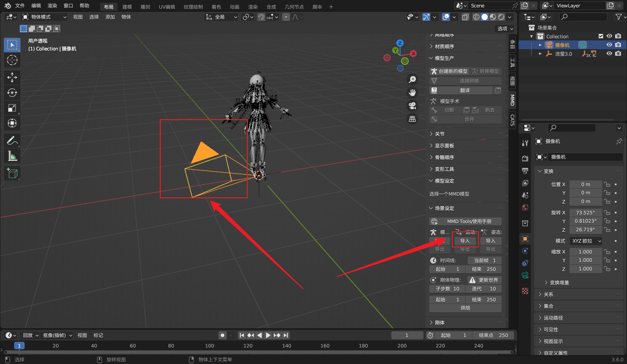Uncheck the Collection exclude checkbox
The image size is (627, 364).
coord(601,36)
